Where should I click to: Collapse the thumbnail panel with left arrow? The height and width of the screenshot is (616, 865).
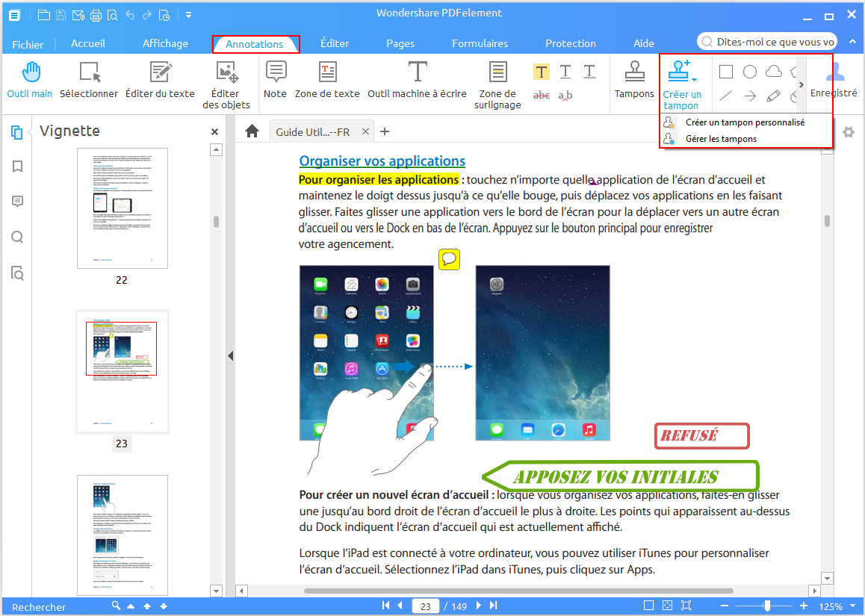[x=231, y=356]
